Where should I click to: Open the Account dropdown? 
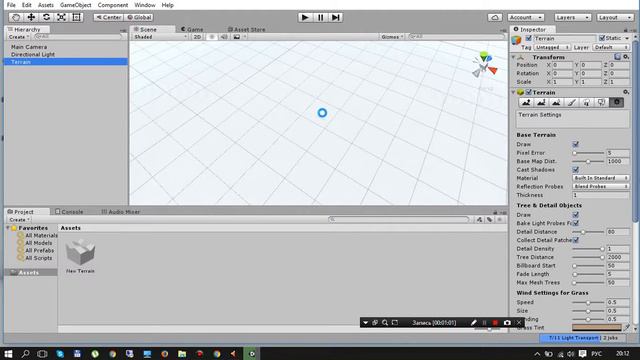tap(526, 18)
